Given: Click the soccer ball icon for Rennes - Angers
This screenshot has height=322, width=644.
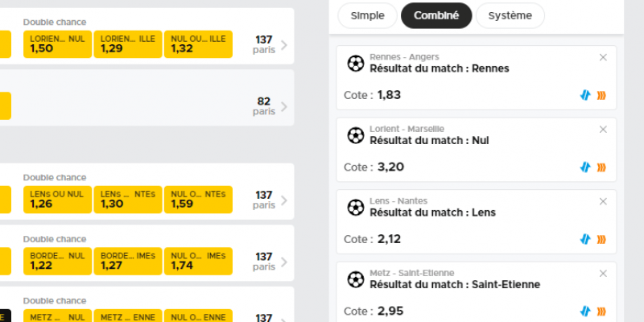Looking at the screenshot, I should coord(355,63).
